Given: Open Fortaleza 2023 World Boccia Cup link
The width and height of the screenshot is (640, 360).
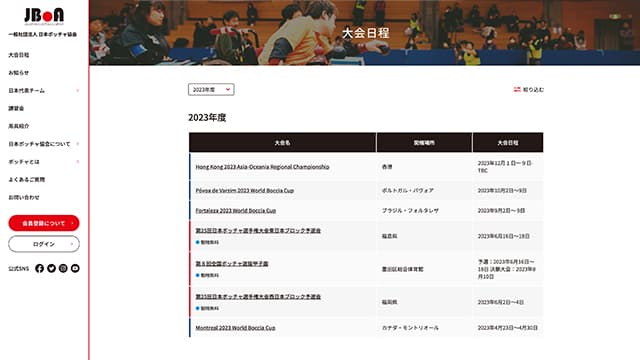Looking at the screenshot, I should [236, 211].
